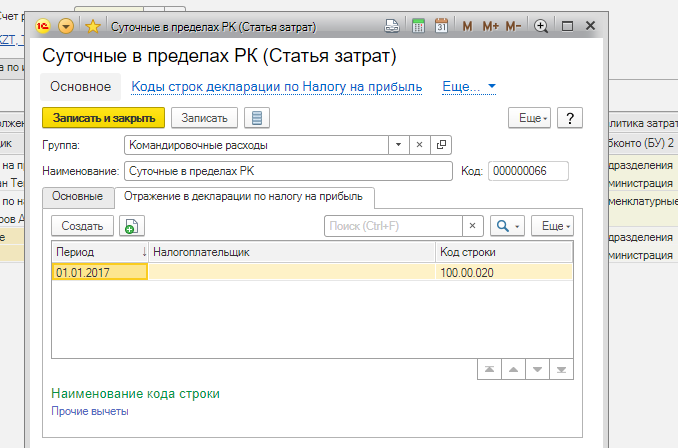Jump to first row with top arrow
The height and width of the screenshot is (448, 678).
pos(489,369)
